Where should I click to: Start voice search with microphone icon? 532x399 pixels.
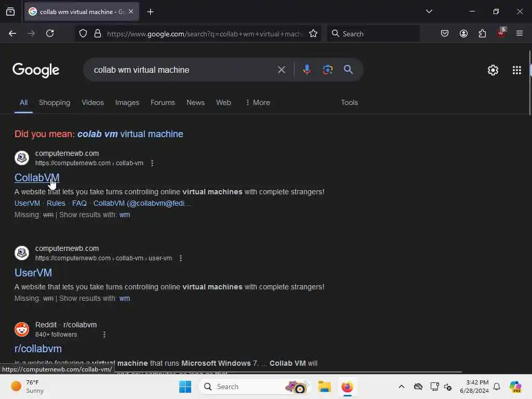307,70
